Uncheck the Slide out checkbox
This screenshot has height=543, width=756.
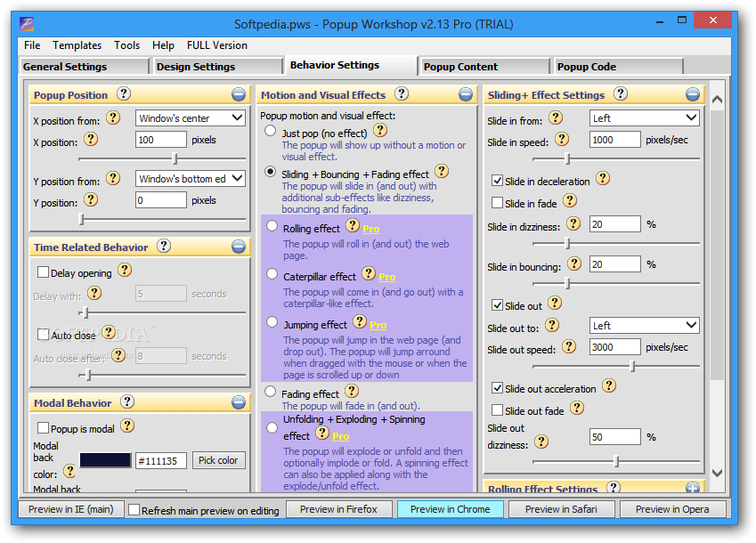click(497, 305)
